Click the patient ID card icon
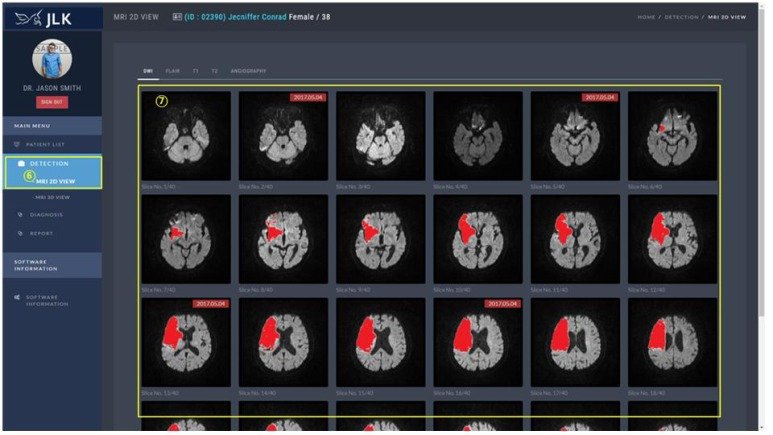This screenshot has height=435, width=773. pyautogui.click(x=177, y=16)
